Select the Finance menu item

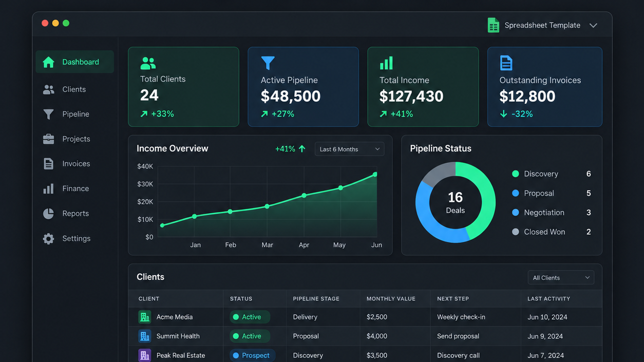[x=75, y=188]
